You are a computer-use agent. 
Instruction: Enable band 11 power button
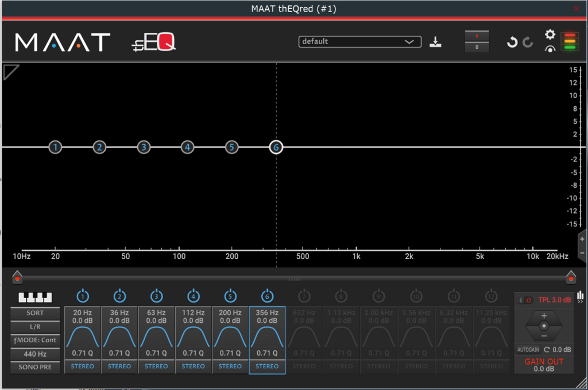tap(454, 296)
